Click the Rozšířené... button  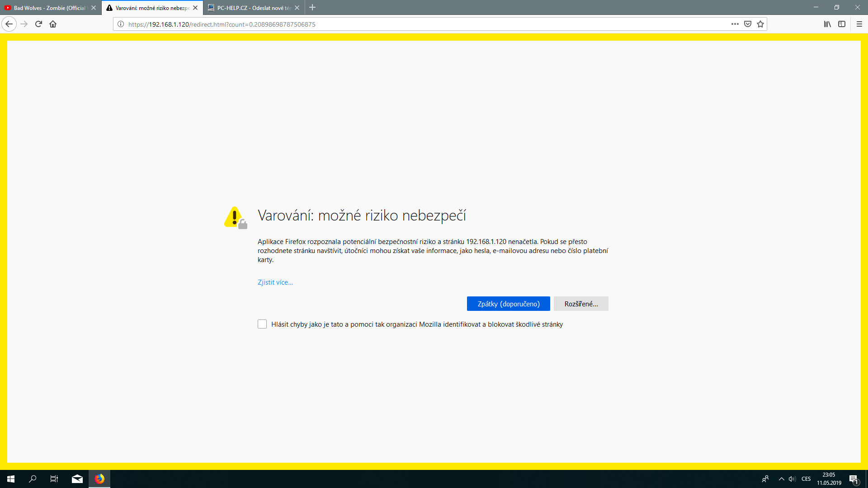pyautogui.click(x=581, y=304)
